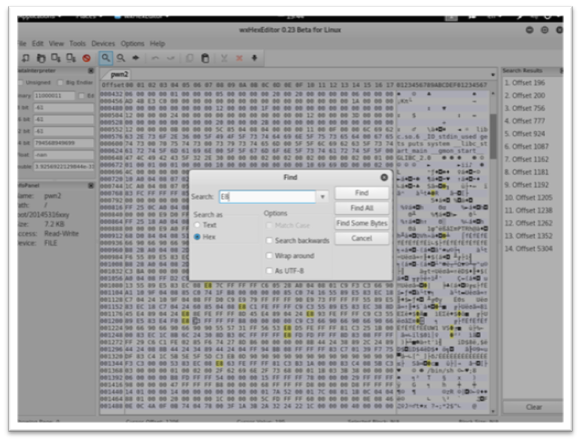Click the 64 bit value field
This screenshot has height=441, width=580.
[64, 143]
